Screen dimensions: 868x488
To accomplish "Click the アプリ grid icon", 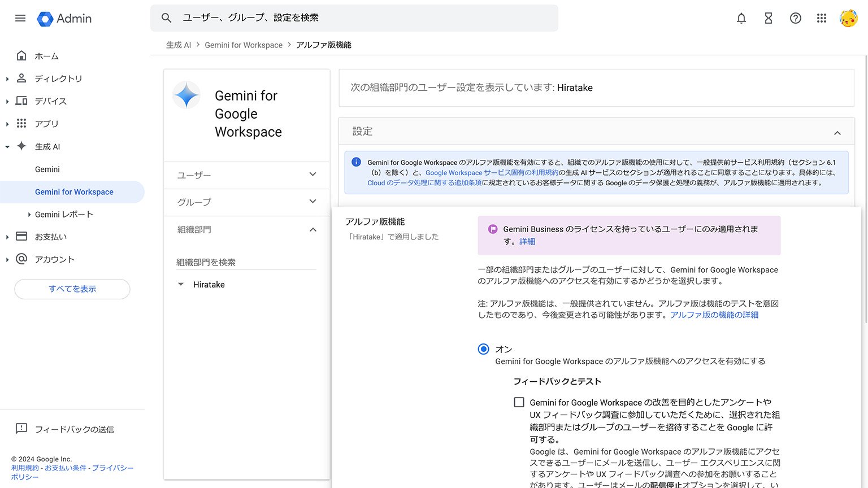I will point(21,123).
